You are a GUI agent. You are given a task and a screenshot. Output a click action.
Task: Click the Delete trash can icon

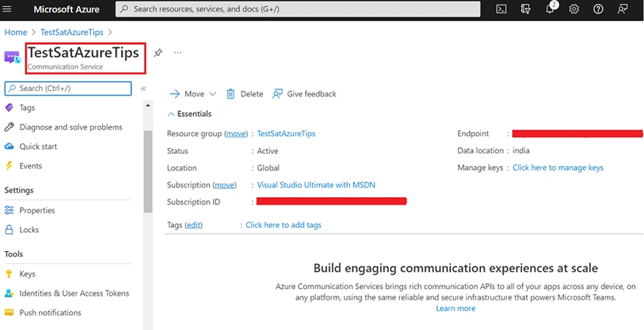click(230, 94)
